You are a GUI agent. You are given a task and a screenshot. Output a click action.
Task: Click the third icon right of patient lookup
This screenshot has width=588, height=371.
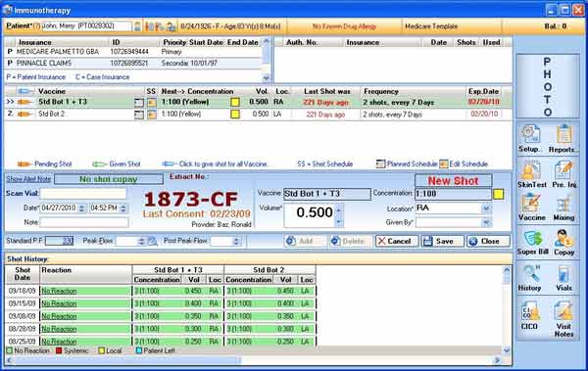171,26
